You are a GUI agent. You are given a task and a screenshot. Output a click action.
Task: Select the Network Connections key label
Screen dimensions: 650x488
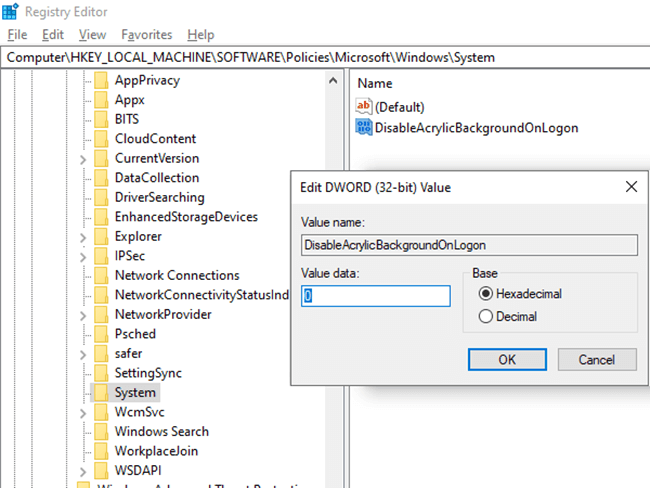point(177,275)
